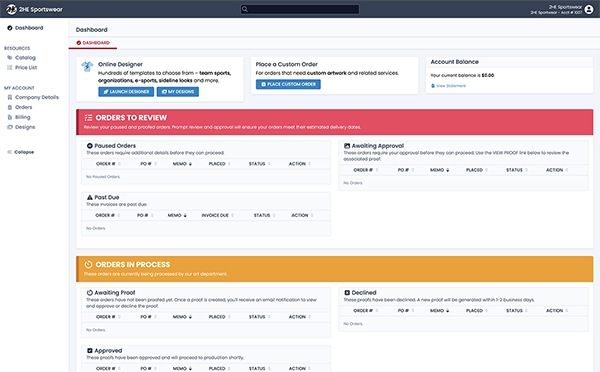Image resolution: width=600 pixels, height=372 pixels.
Task: Open the user account avatar icon
Action: [x=589, y=9]
